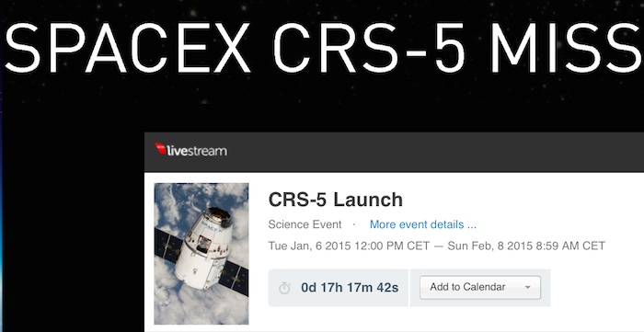This screenshot has width=644, height=332.
Task: Click the red Livestream logo icon
Action: pos(161,149)
